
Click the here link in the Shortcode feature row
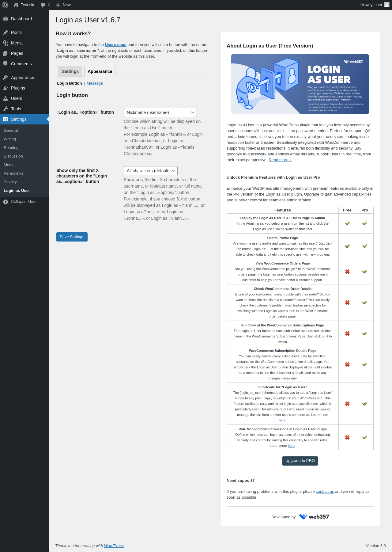point(282,421)
